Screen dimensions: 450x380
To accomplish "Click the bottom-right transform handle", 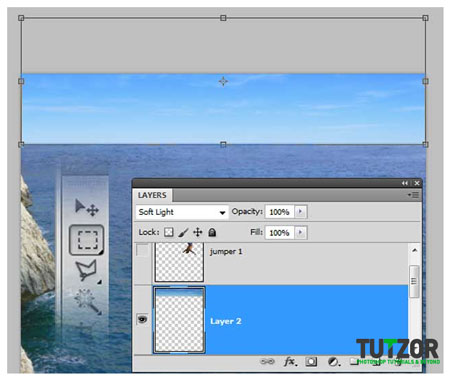I will [x=425, y=144].
